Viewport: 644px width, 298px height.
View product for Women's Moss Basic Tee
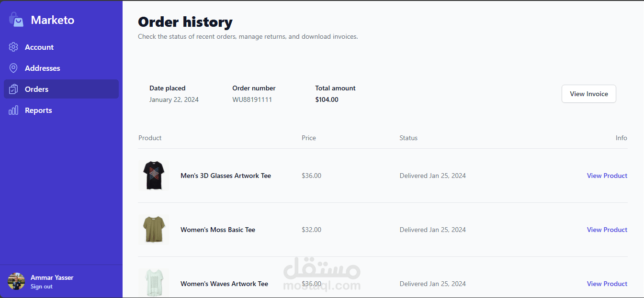[607, 230]
